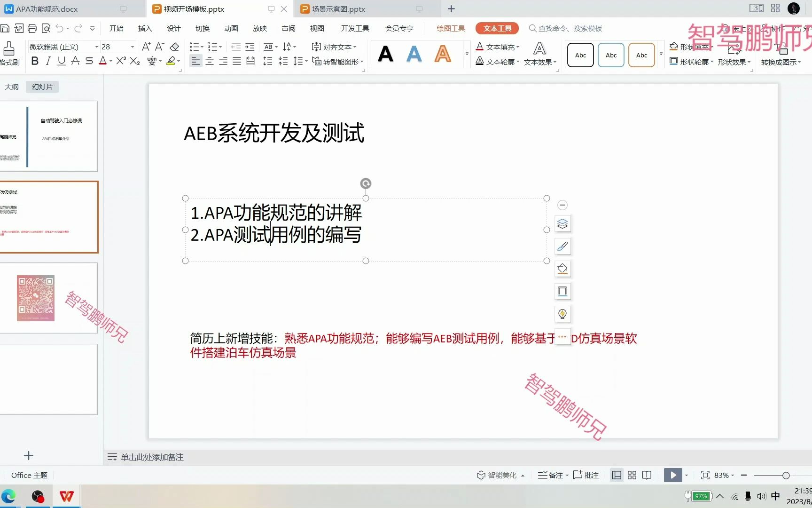Viewport: 812px width, 508px height.
Task: Click the print icon
Action: pyautogui.click(x=32, y=28)
